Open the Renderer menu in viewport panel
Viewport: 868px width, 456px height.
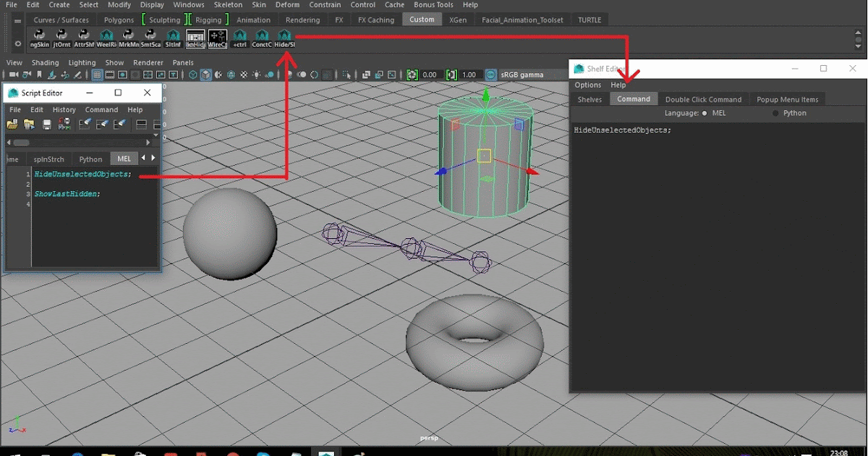[148, 62]
